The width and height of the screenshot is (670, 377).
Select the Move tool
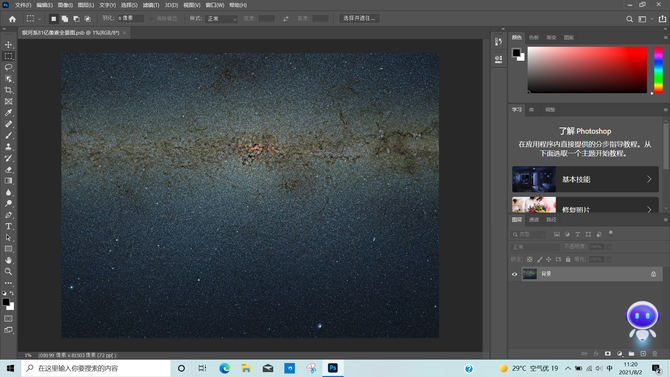click(x=8, y=45)
